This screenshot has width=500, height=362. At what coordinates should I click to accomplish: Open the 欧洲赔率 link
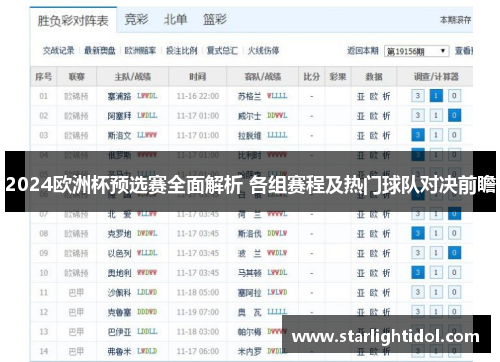tap(140, 51)
